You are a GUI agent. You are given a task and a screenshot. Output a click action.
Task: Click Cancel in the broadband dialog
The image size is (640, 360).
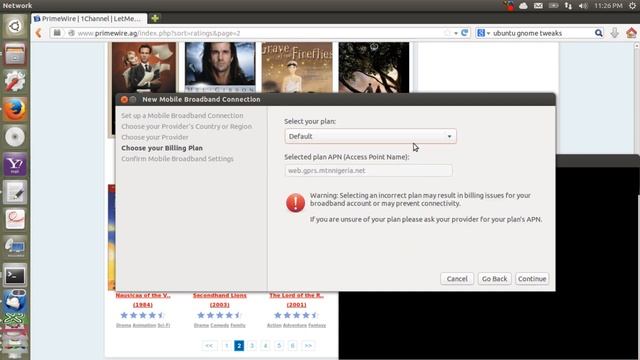[457, 279]
